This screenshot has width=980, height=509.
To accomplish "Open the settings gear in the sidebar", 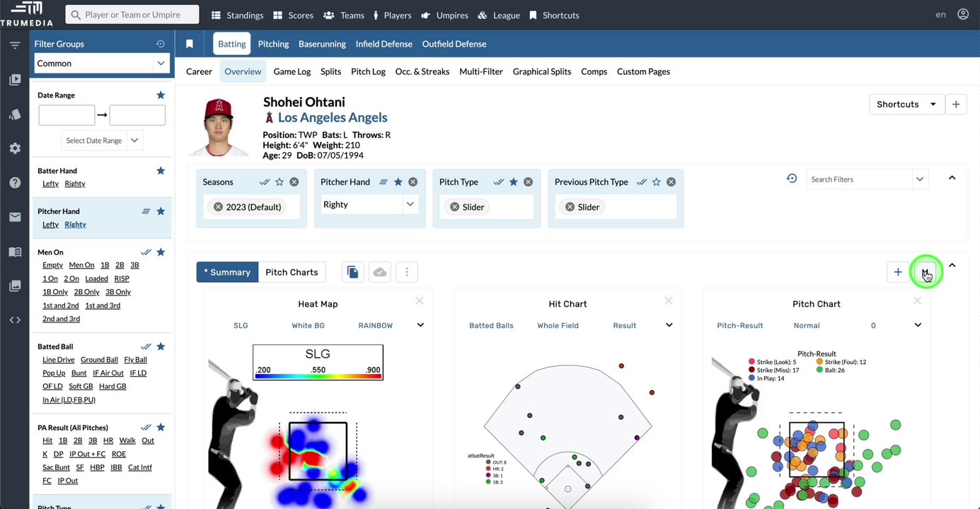I will click(15, 148).
